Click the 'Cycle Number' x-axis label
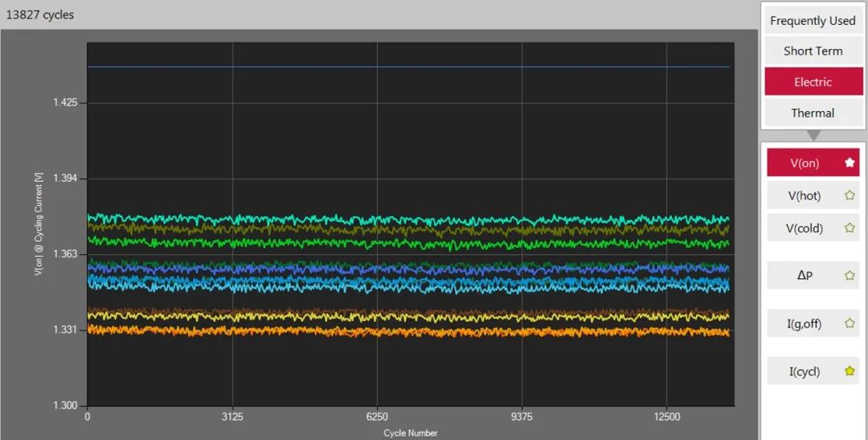868x440 pixels. (410, 433)
